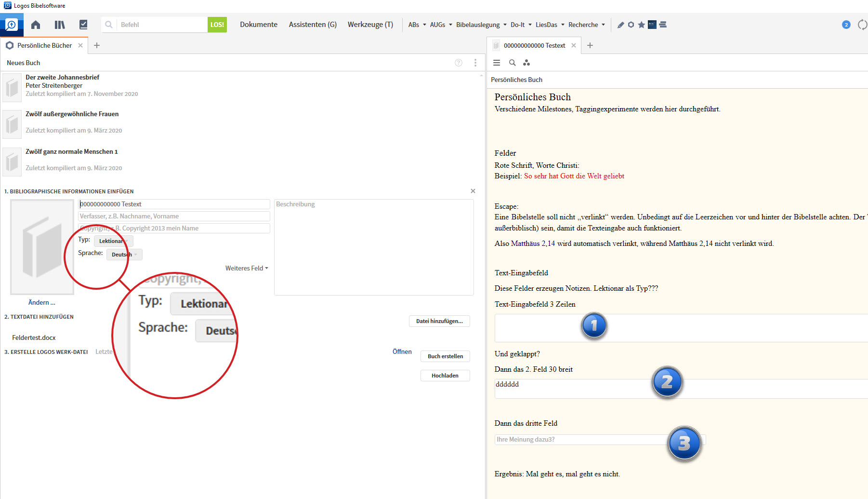Close the bibliographic information section X
The width and height of the screenshot is (868, 499).
tap(473, 191)
